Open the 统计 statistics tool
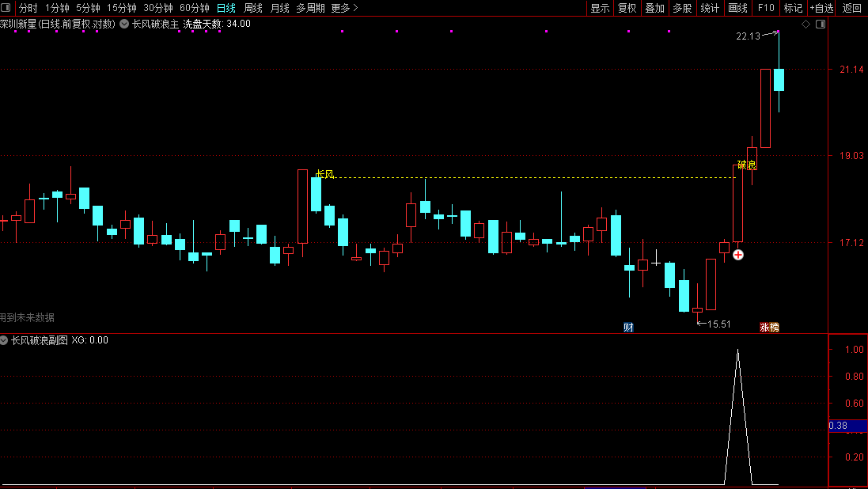The image size is (868, 489). pyautogui.click(x=711, y=8)
